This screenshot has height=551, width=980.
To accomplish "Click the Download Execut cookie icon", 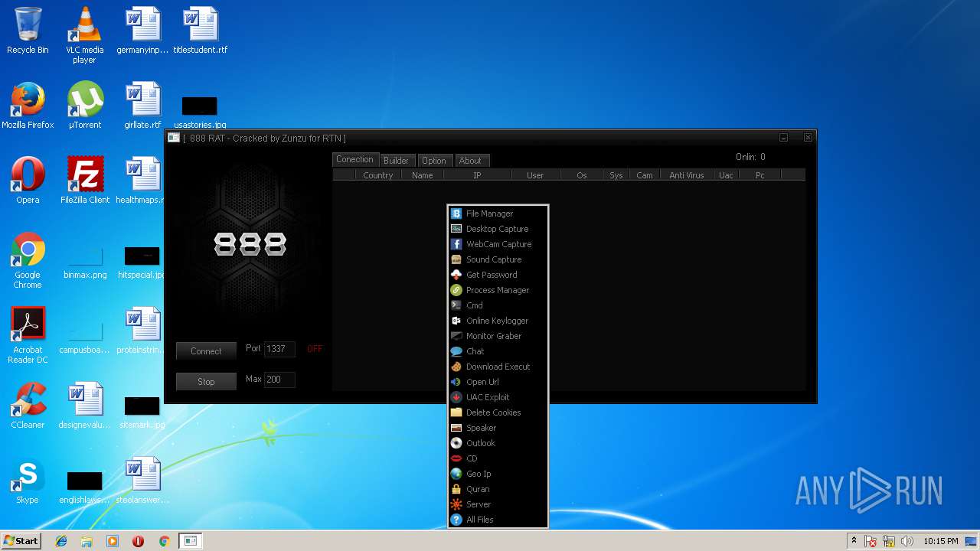I will [x=456, y=367].
